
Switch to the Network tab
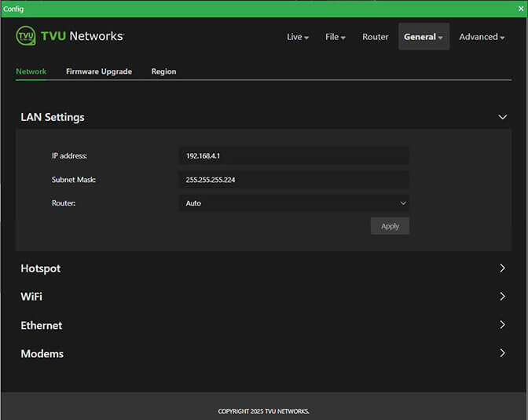coord(31,71)
